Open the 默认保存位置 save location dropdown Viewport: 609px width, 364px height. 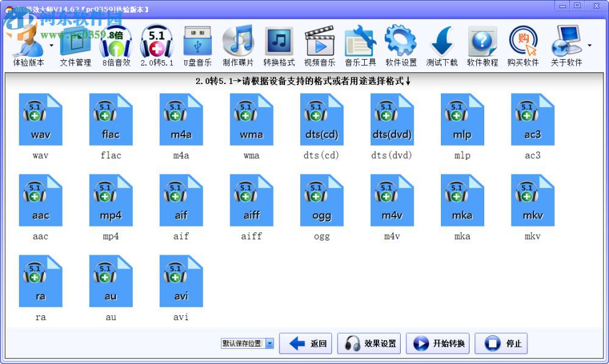(270, 343)
